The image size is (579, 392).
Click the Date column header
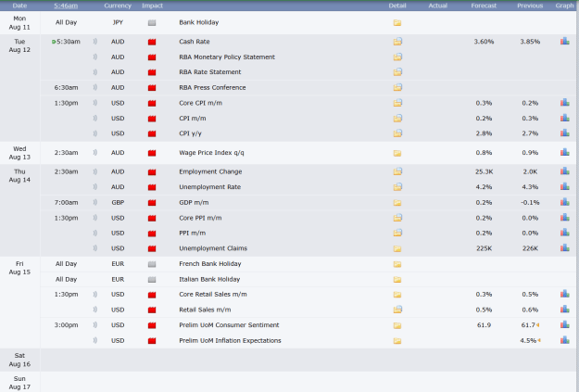[x=19, y=6]
